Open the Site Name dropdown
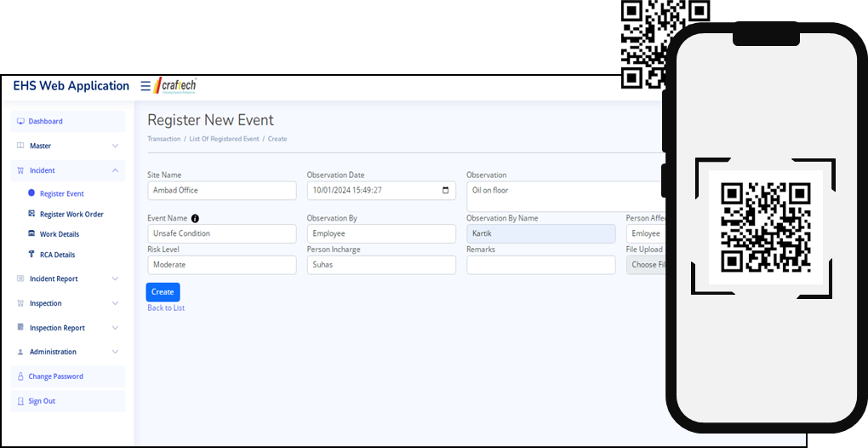This screenshot has height=448, width=868. pyautogui.click(x=222, y=191)
